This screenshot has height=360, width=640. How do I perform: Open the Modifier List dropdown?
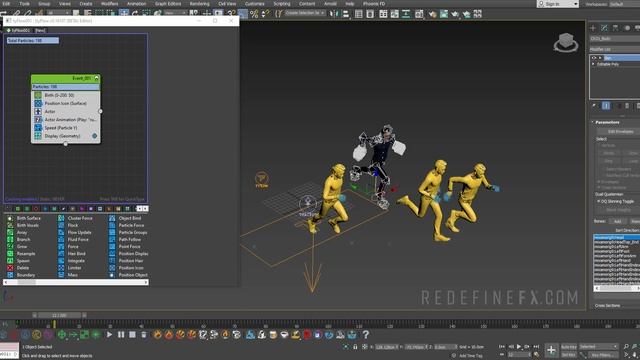(x=615, y=49)
